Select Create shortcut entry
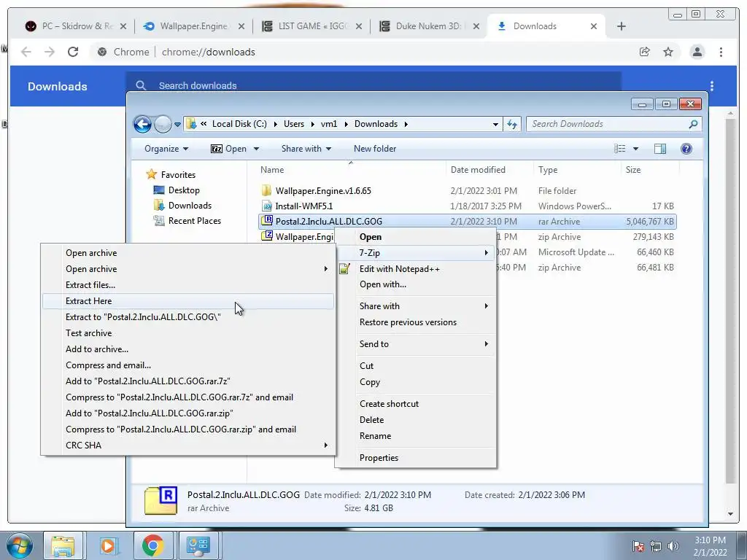 tap(415, 404)
